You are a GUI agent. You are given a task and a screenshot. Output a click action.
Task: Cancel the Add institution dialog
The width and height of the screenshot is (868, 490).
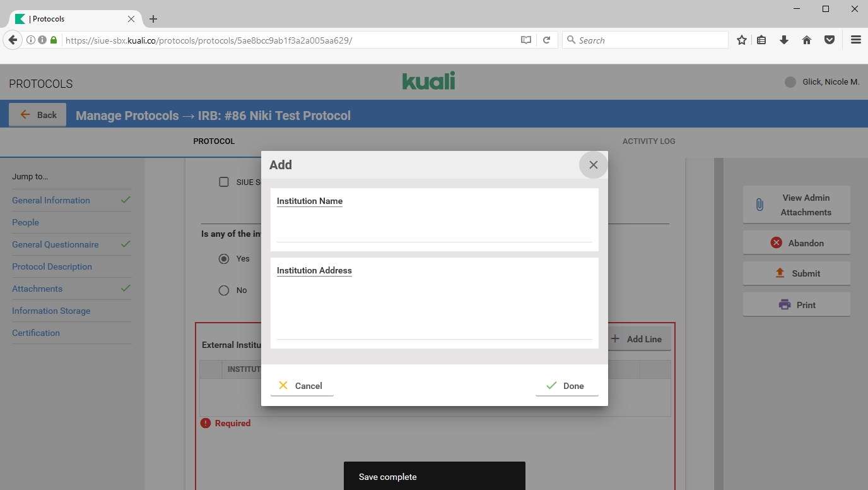click(302, 386)
